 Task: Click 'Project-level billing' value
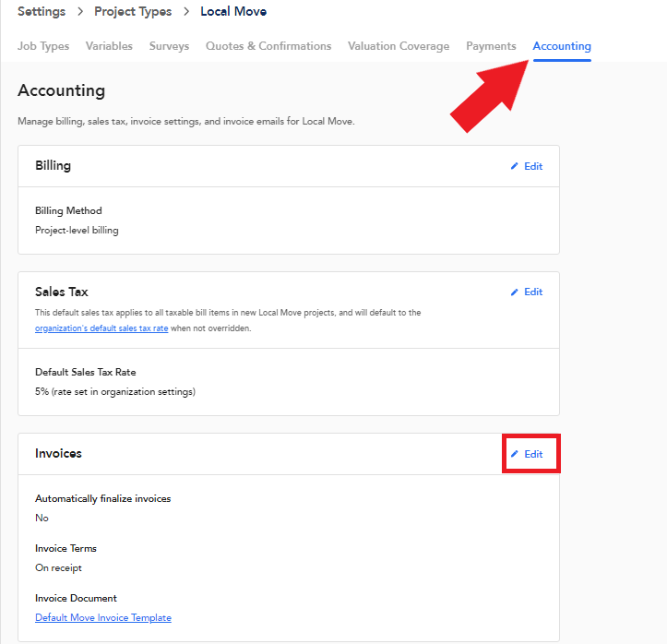(x=77, y=230)
